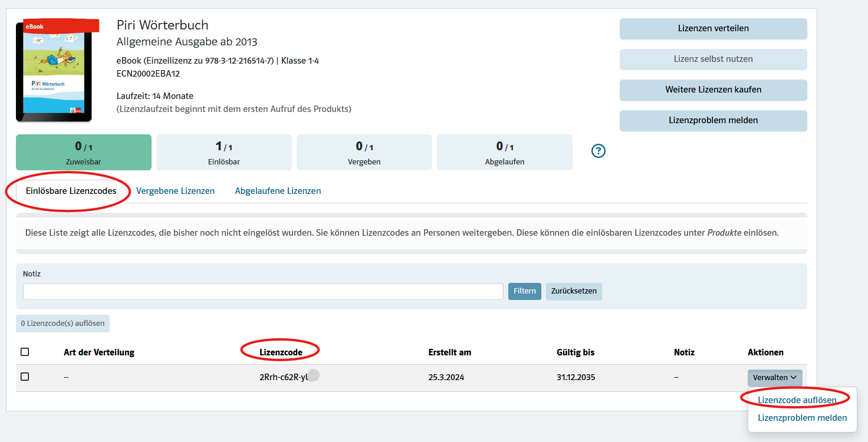Select the Zuweisbar status tile
The image size is (868, 442).
tap(84, 153)
